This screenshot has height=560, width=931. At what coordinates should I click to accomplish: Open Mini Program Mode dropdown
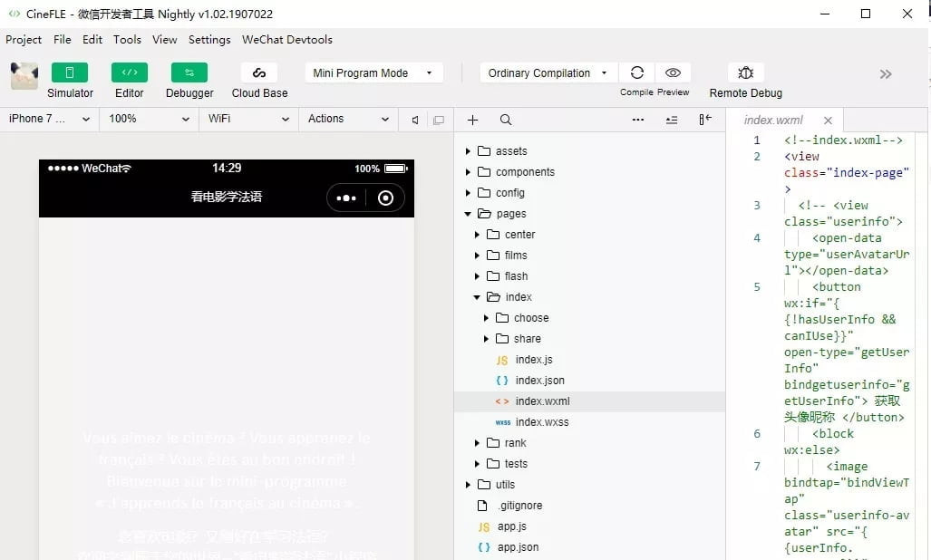click(373, 73)
